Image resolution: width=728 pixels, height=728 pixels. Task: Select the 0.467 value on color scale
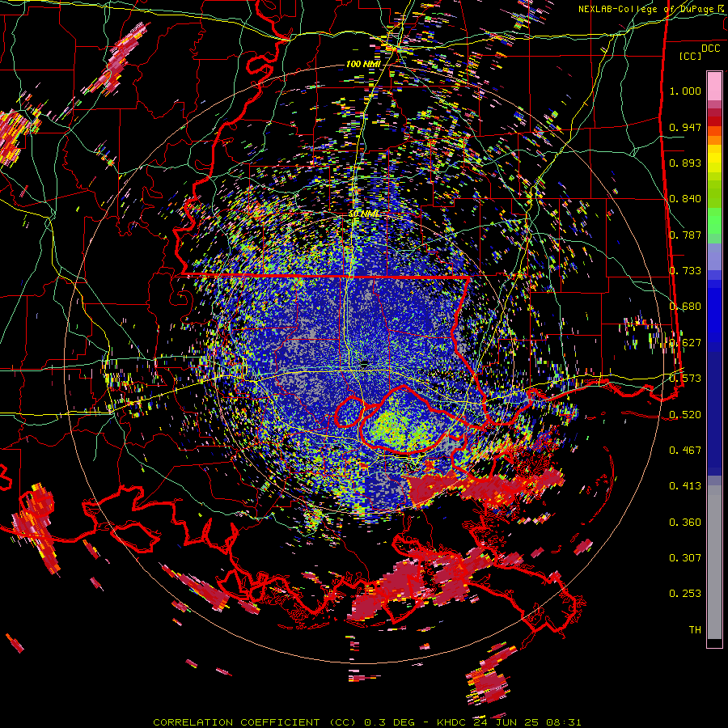(685, 450)
